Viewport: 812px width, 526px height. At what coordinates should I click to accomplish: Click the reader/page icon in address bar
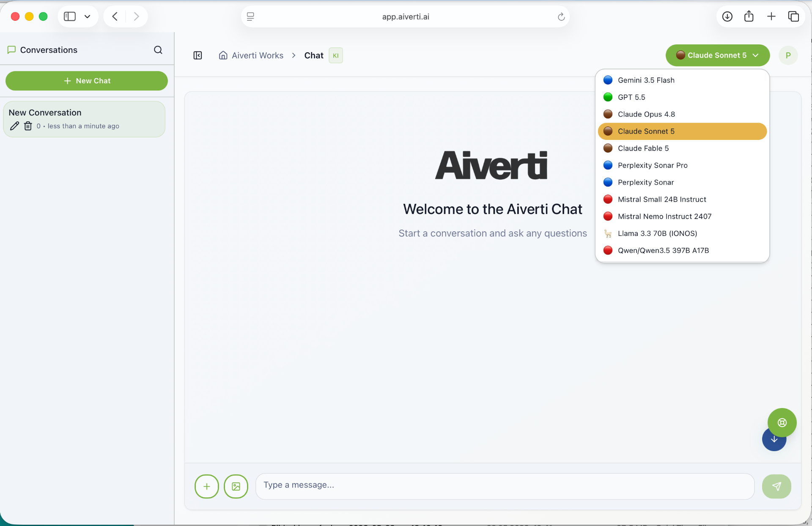tap(250, 16)
